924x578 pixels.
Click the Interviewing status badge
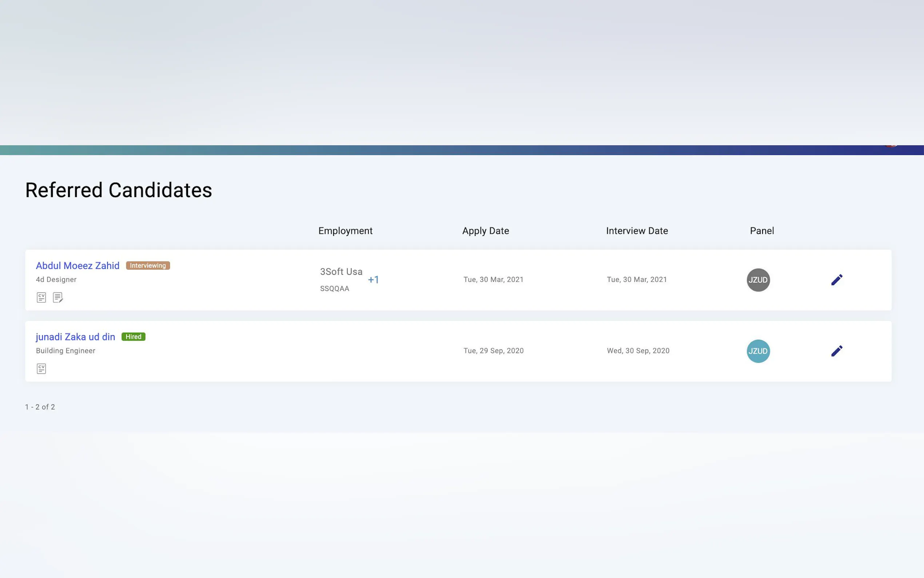click(x=148, y=266)
